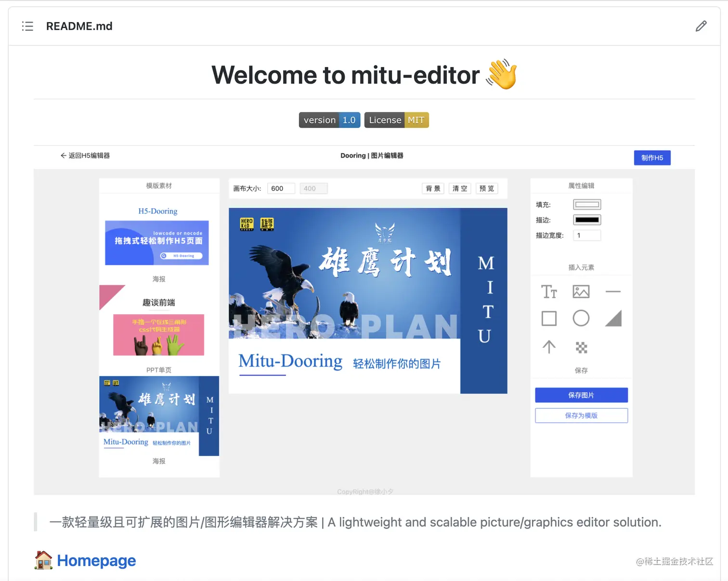Click the canvas width field showing 600
This screenshot has height=581, width=728.
click(281, 188)
